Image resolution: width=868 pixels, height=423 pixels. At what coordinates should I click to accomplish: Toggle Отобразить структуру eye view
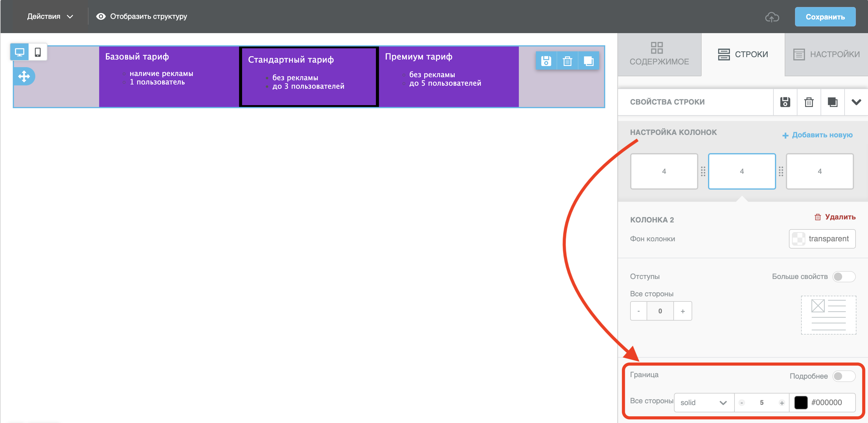tap(141, 16)
